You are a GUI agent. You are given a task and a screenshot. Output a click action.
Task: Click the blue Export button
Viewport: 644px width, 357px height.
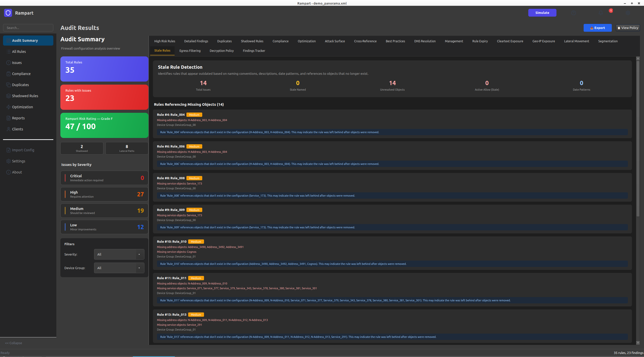point(597,28)
